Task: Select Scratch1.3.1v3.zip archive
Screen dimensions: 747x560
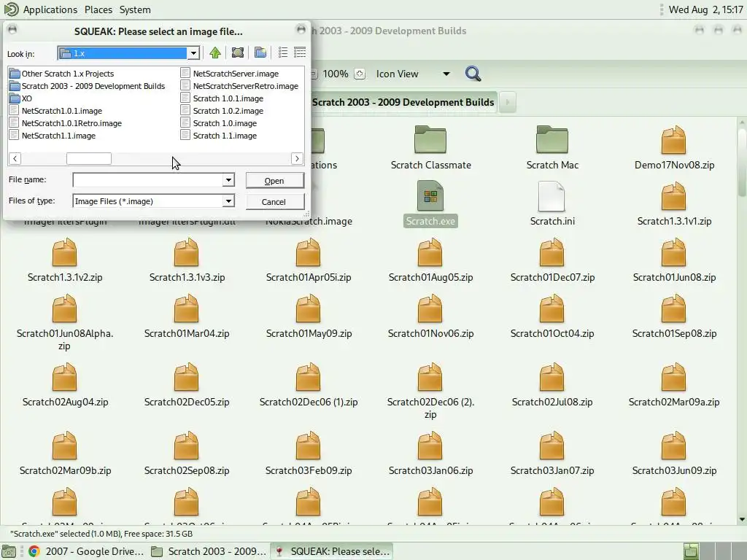Action: pyautogui.click(x=187, y=261)
